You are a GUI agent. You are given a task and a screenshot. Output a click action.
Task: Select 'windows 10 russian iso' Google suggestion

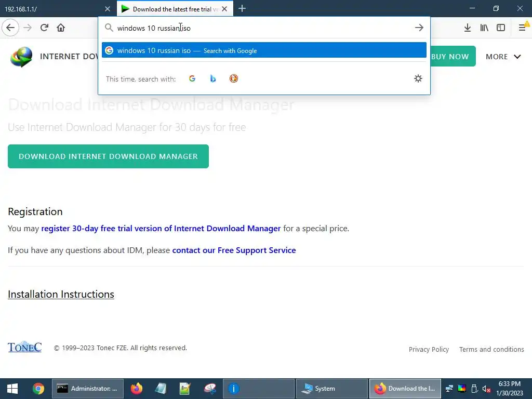tap(264, 50)
